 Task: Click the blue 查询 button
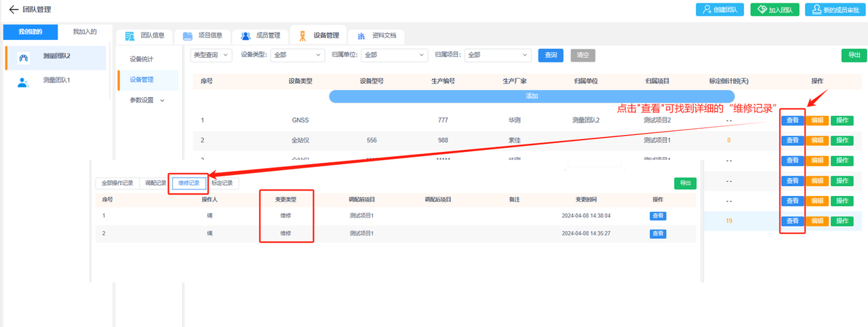[x=551, y=55]
